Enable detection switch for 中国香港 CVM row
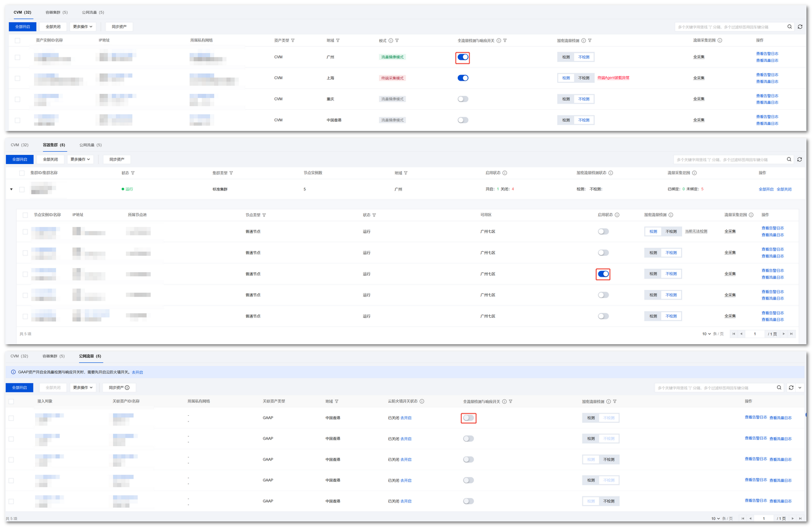Image resolution: width=812 pixels, height=527 pixels. point(463,120)
